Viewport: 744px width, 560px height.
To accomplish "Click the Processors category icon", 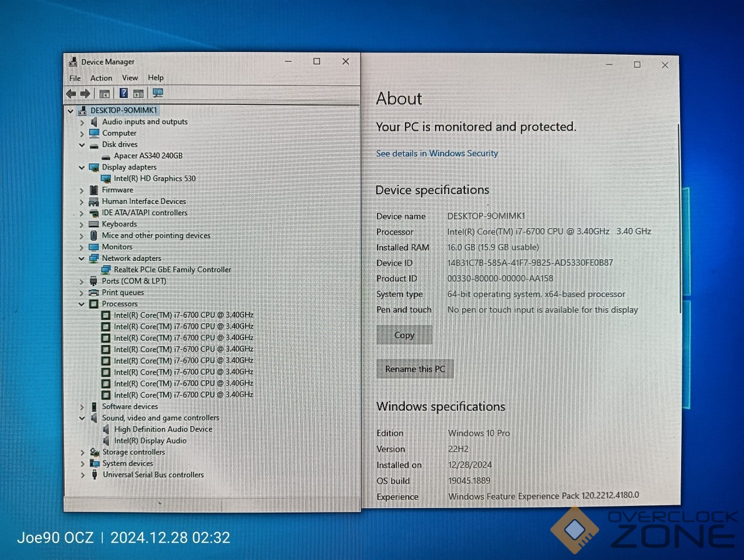I will click(94, 304).
